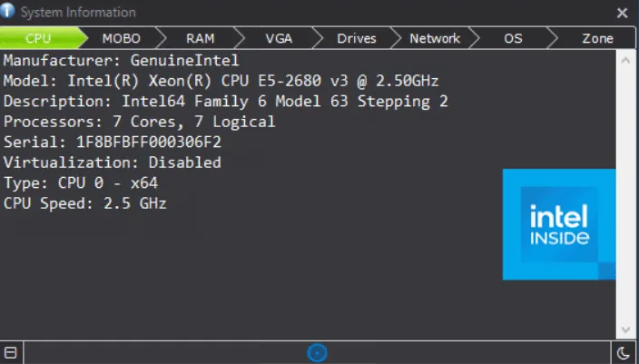This screenshot has width=639, height=364.
Task: Click the blue circular refresh icon
Action: coord(317,352)
